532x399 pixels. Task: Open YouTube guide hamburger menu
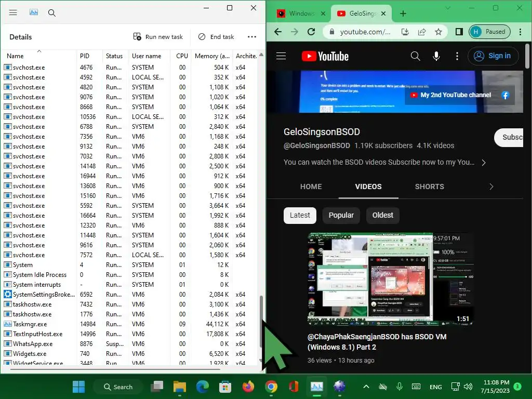(x=281, y=56)
